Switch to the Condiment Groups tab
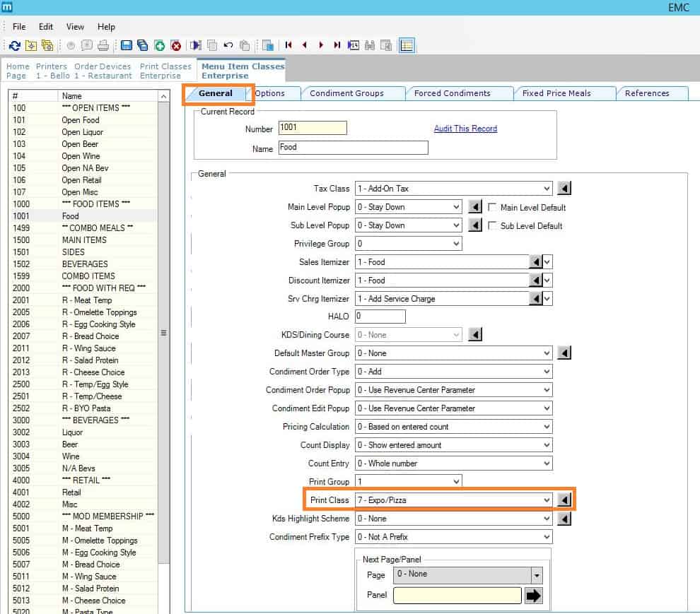The height and width of the screenshot is (614, 700). coord(346,93)
